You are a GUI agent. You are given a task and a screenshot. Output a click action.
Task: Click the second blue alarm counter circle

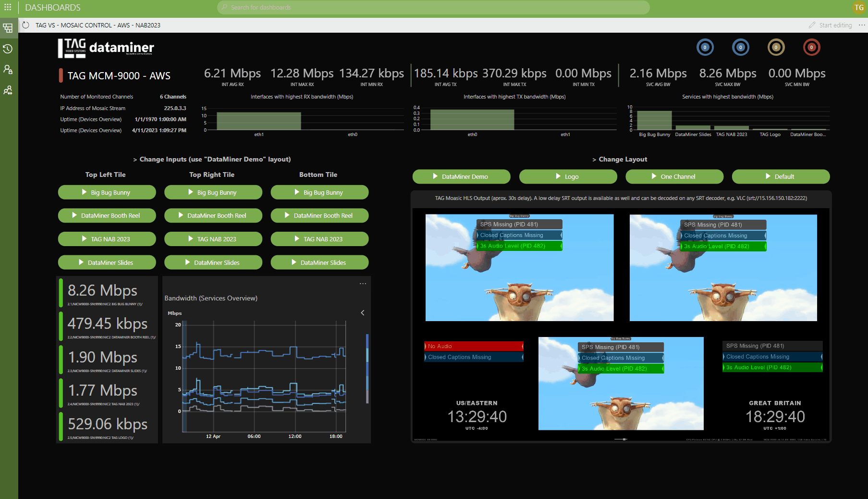point(740,47)
